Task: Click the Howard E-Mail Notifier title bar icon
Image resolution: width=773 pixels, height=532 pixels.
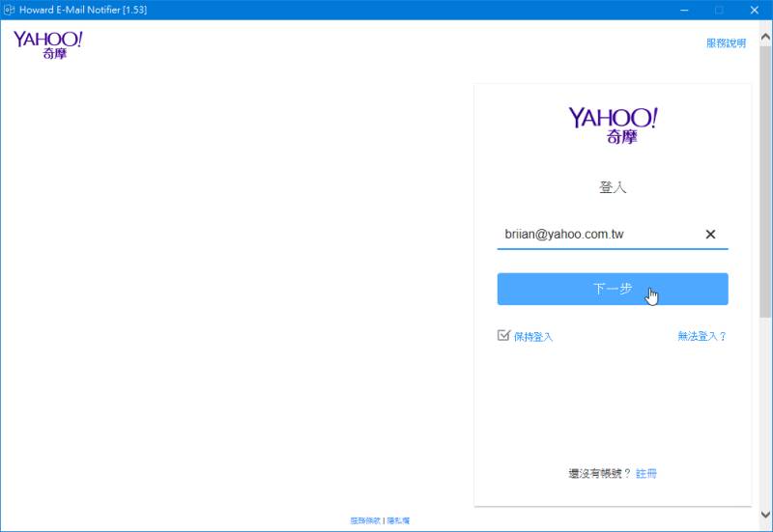Action: [x=9, y=10]
